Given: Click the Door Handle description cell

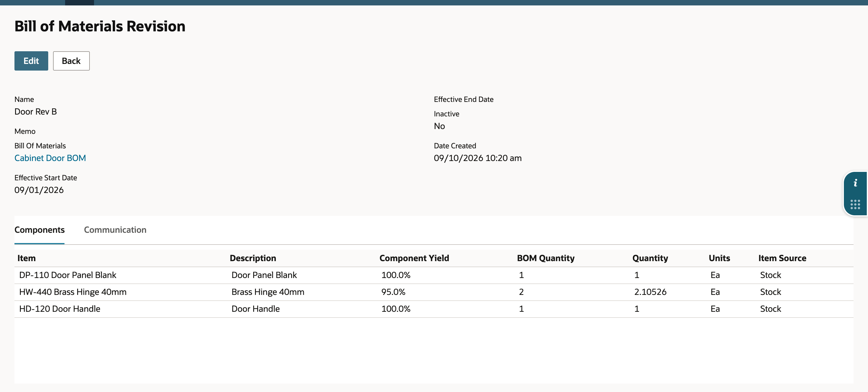Looking at the screenshot, I should pos(255,309).
